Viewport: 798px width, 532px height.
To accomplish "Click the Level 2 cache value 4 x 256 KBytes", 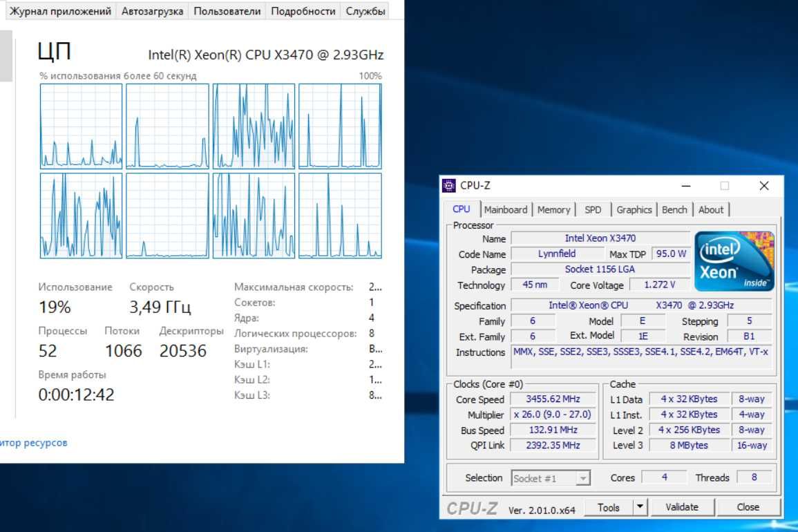I will point(689,430).
